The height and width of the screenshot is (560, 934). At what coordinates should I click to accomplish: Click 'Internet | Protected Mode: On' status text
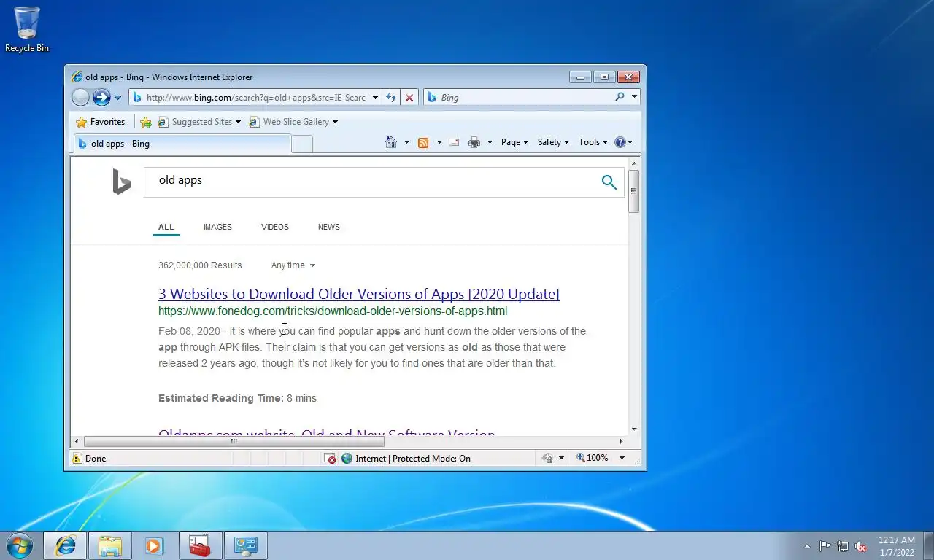click(413, 459)
